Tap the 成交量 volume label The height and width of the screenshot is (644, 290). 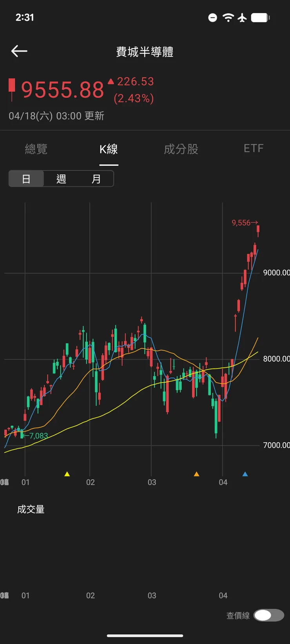tap(31, 509)
